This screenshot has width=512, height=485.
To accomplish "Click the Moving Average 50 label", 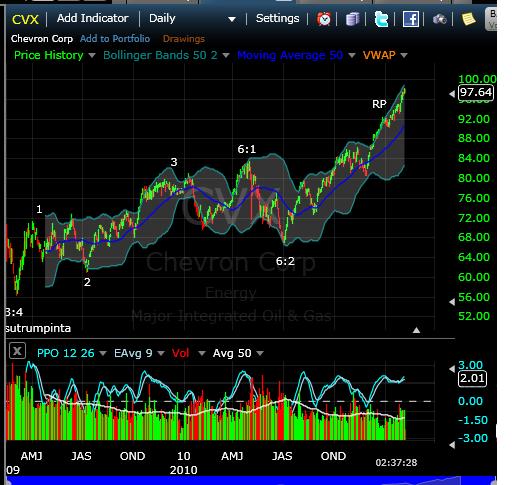I will pos(290,55).
